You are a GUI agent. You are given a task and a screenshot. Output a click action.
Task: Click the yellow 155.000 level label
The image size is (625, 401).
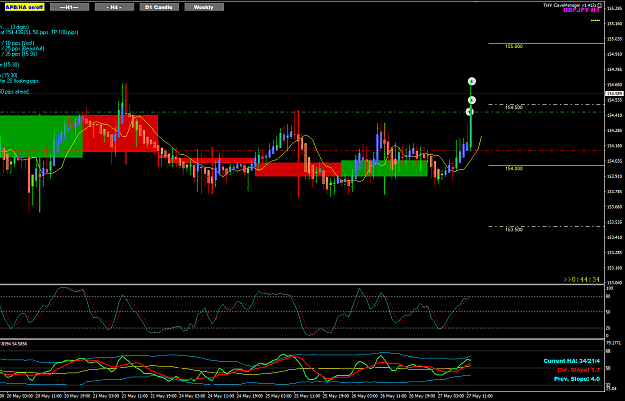tap(514, 47)
